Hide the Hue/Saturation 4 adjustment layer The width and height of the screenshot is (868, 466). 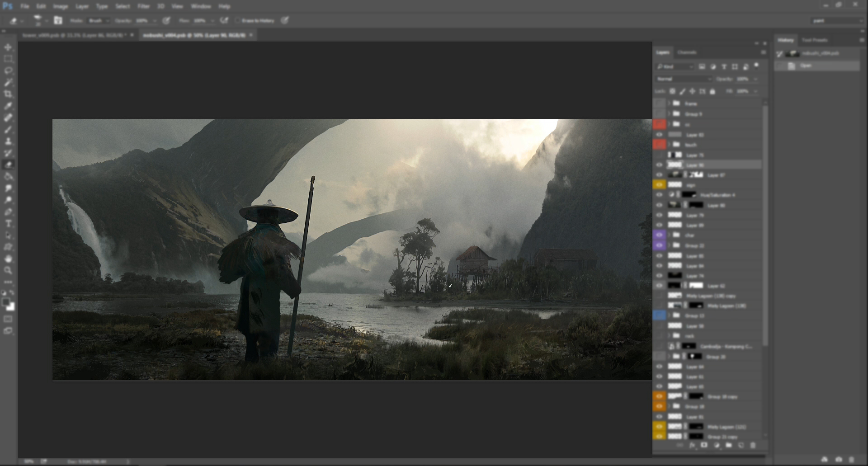tap(659, 195)
